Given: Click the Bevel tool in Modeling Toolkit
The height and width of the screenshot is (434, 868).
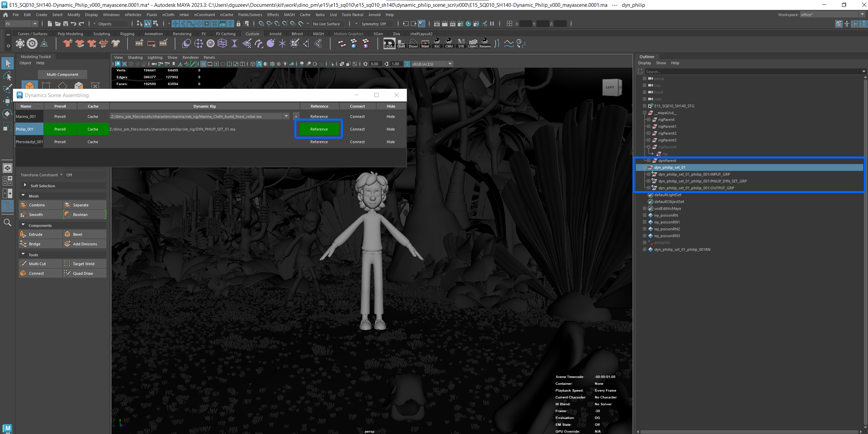Looking at the screenshot, I should (x=84, y=234).
